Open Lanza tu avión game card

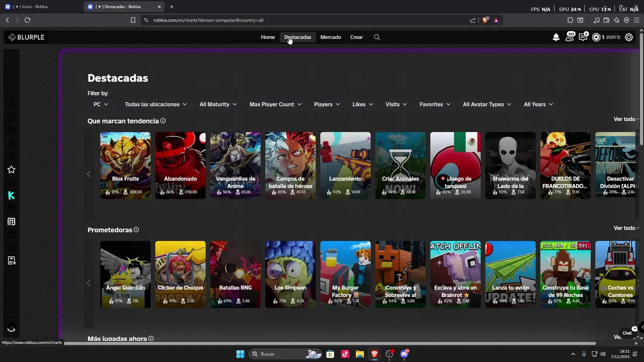(510, 275)
